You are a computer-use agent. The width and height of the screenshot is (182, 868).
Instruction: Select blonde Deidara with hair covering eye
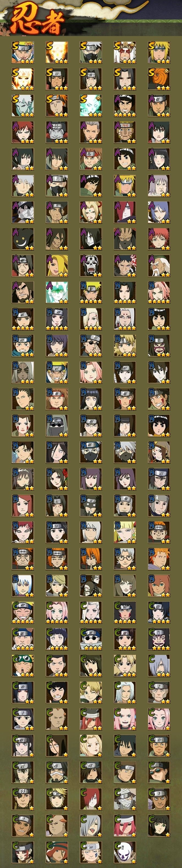(57, 266)
